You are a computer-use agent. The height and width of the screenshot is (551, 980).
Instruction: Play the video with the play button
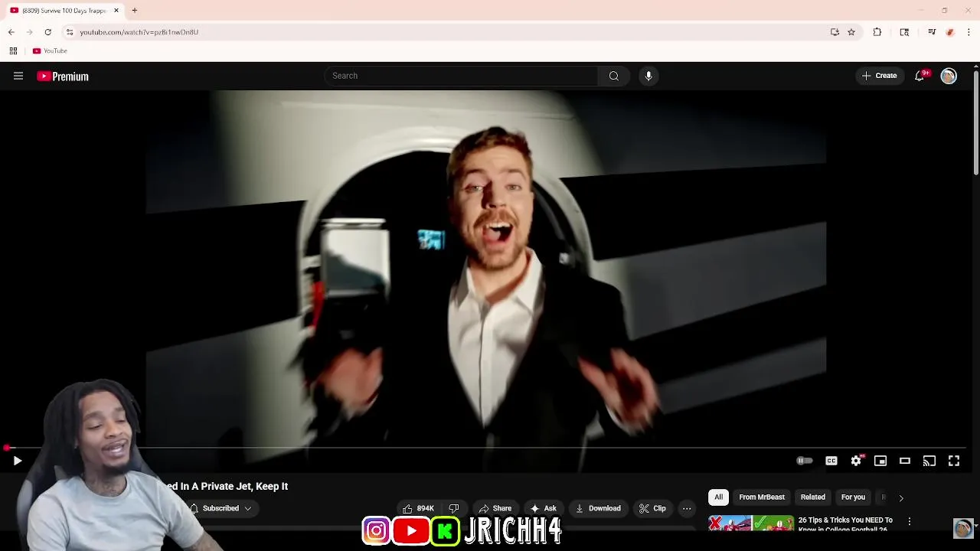[17, 461]
